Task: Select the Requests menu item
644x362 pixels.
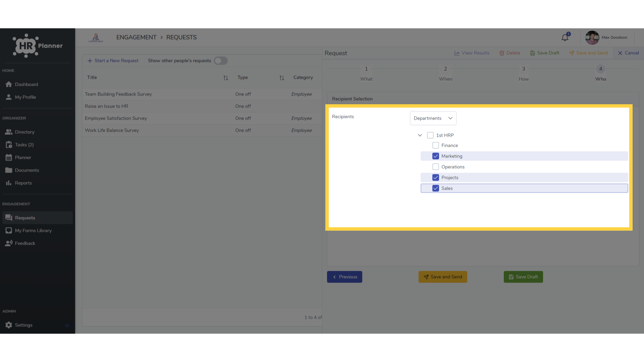Action: click(x=37, y=218)
